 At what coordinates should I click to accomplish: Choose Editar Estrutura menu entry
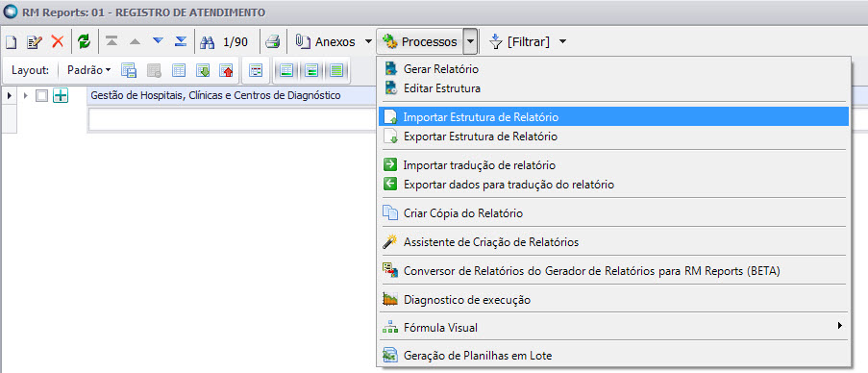coord(612,88)
